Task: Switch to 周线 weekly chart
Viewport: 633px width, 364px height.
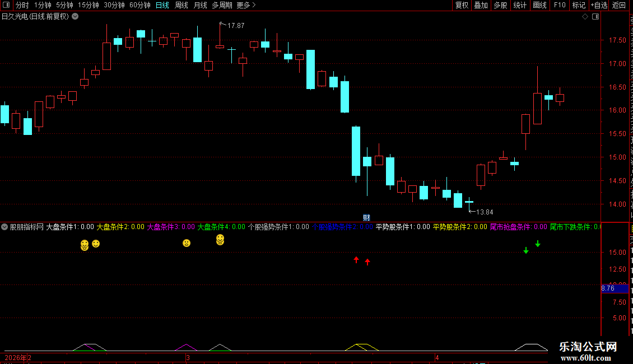Action: (x=181, y=5)
